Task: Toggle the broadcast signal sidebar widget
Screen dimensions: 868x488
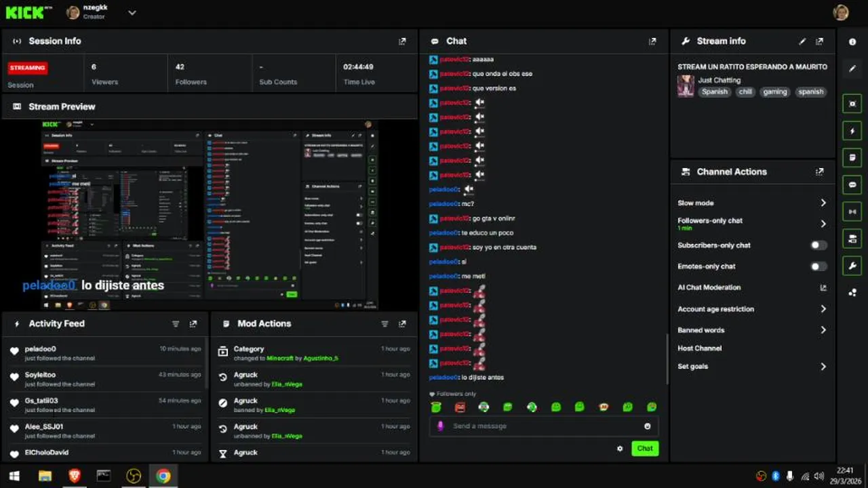Action: pyautogui.click(x=852, y=211)
